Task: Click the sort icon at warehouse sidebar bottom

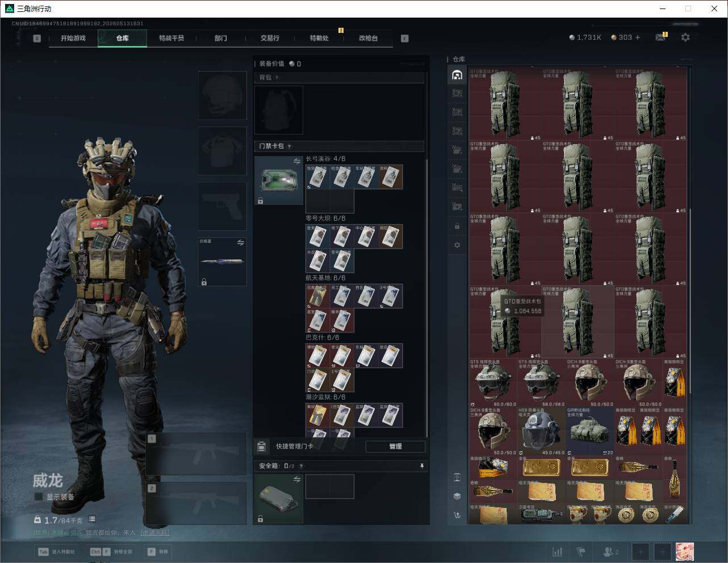Action: tap(457, 515)
